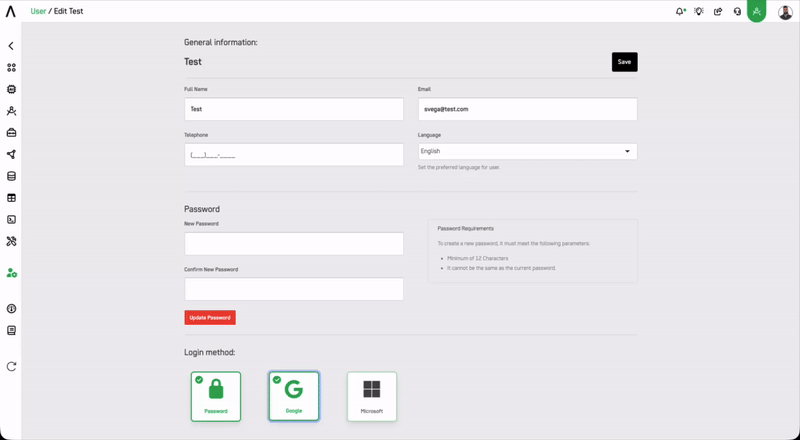The image size is (800, 440).
Task: Open the compass icon in the left sidebar
Action: (11, 111)
